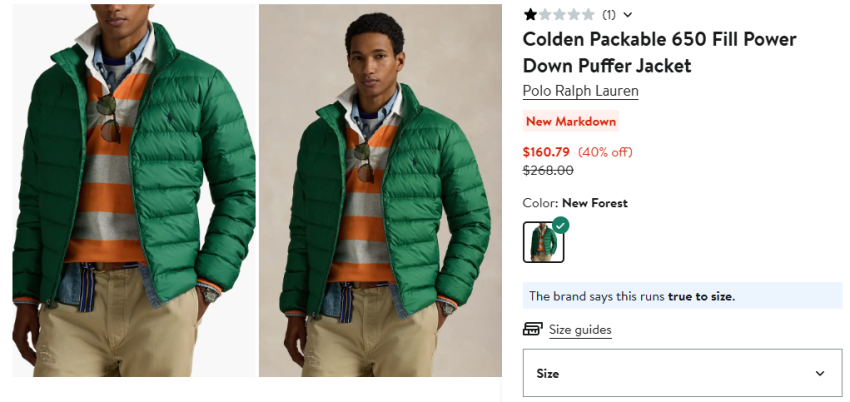Click the crossed-out $268.00 original price
This screenshot has width=850, height=402.
coord(548,170)
